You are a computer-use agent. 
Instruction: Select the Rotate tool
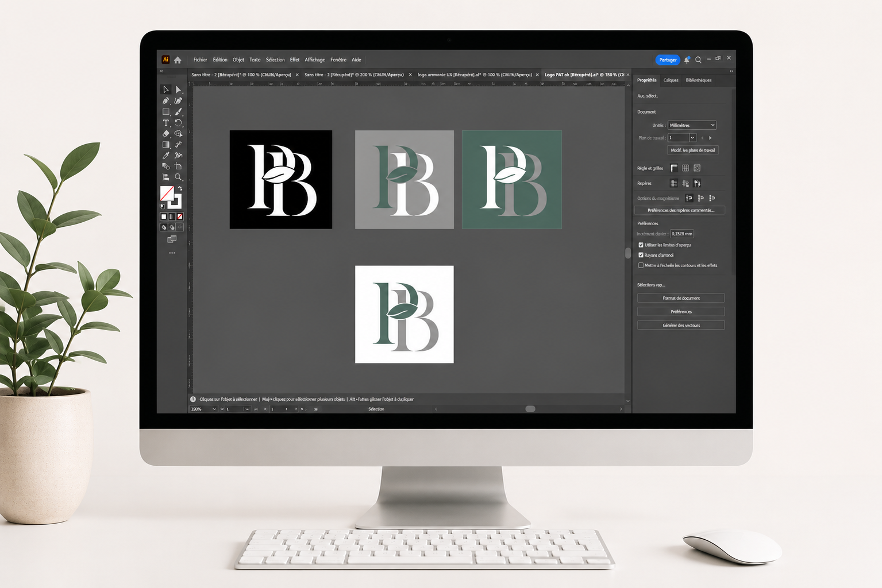tap(179, 123)
